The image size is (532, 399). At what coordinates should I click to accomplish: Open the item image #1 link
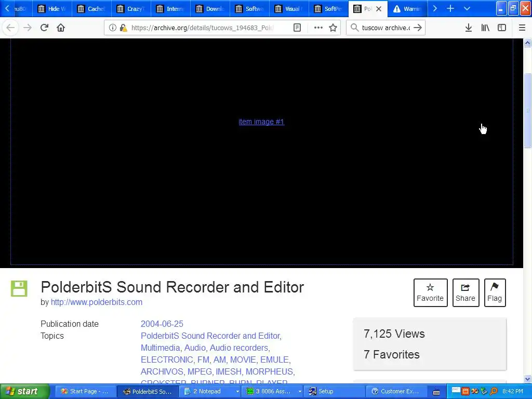click(x=261, y=122)
